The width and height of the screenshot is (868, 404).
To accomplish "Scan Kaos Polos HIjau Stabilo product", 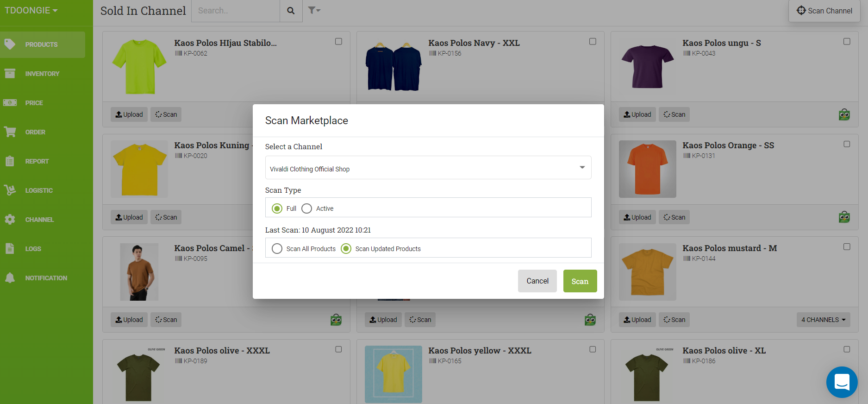I will point(166,114).
